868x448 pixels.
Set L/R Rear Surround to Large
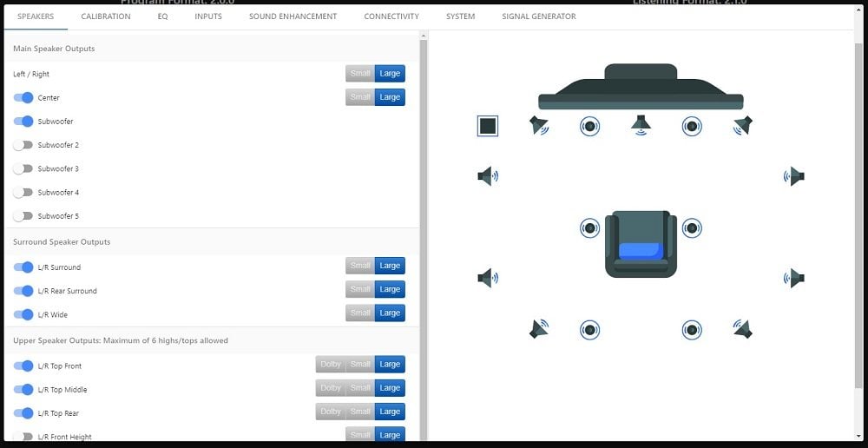click(390, 289)
